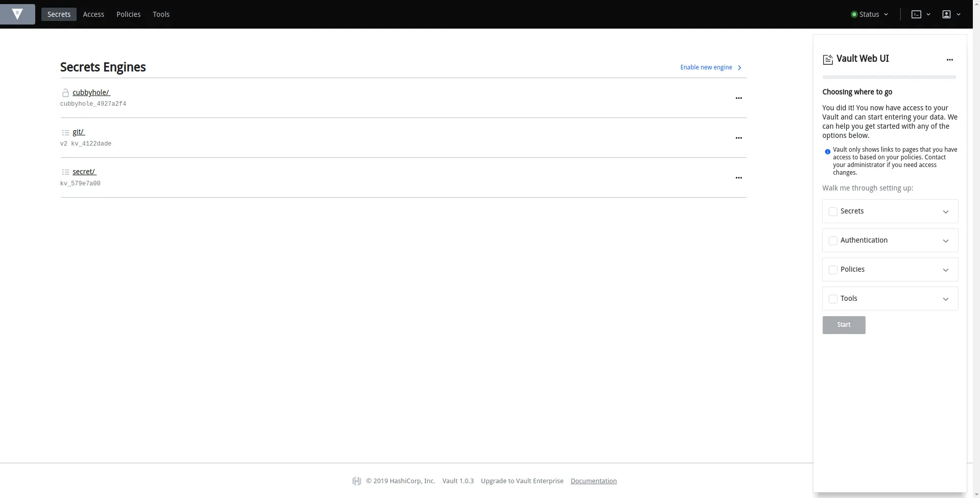980x498 pixels.
Task: Open the cubbyhole engine ellipsis menu
Action: (738, 98)
